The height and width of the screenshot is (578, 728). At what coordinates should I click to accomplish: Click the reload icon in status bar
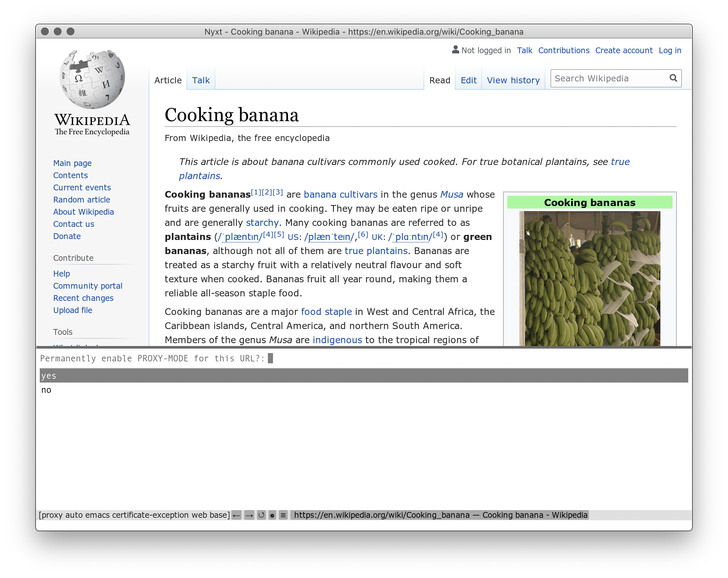[261, 515]
